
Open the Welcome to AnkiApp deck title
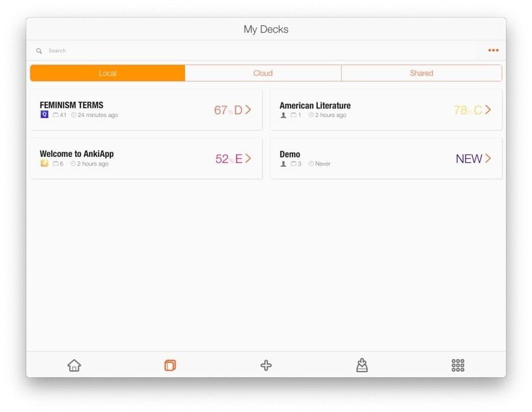pyautogui.click(x=76, y=154)
